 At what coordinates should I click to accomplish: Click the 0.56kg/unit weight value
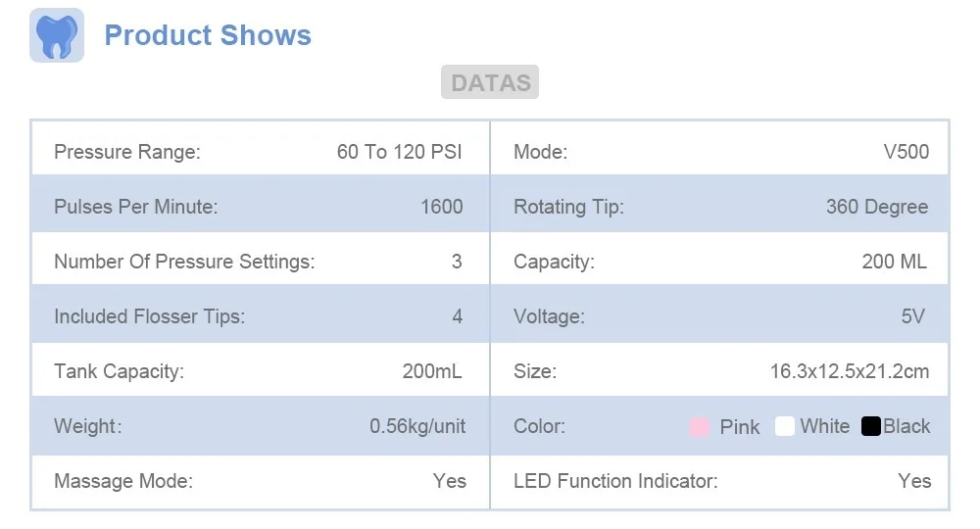(x=417, y=426)
